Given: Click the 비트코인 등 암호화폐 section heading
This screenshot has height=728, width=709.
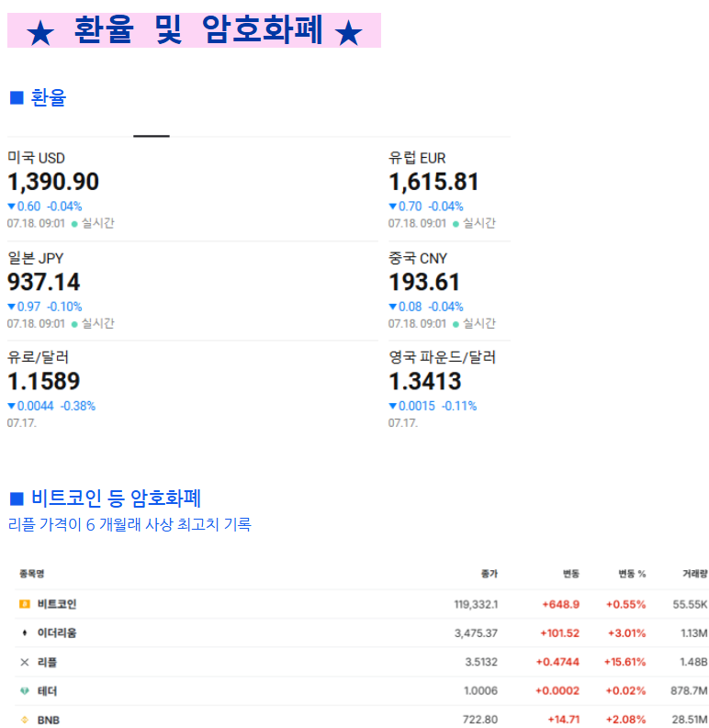Looking at the screenshot, I should (x=116, y=498).
